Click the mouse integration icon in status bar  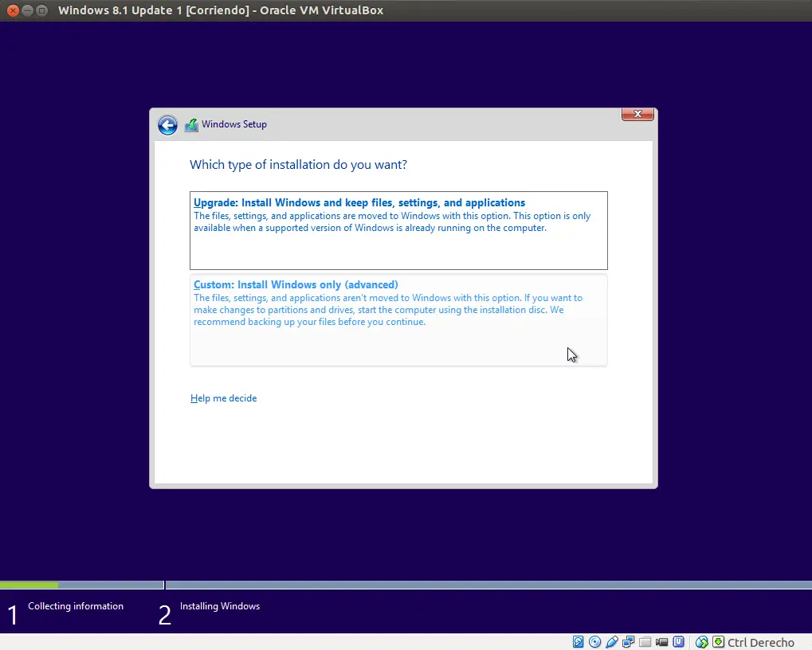pos(702,642)
